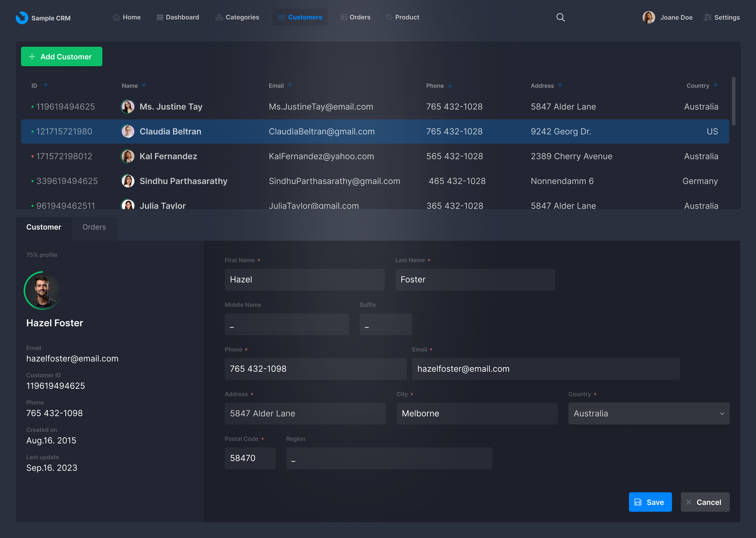The width and height of the screenshot is (756, 538).
Task: Click the search magnifier icon
Action: coord(560,17)
